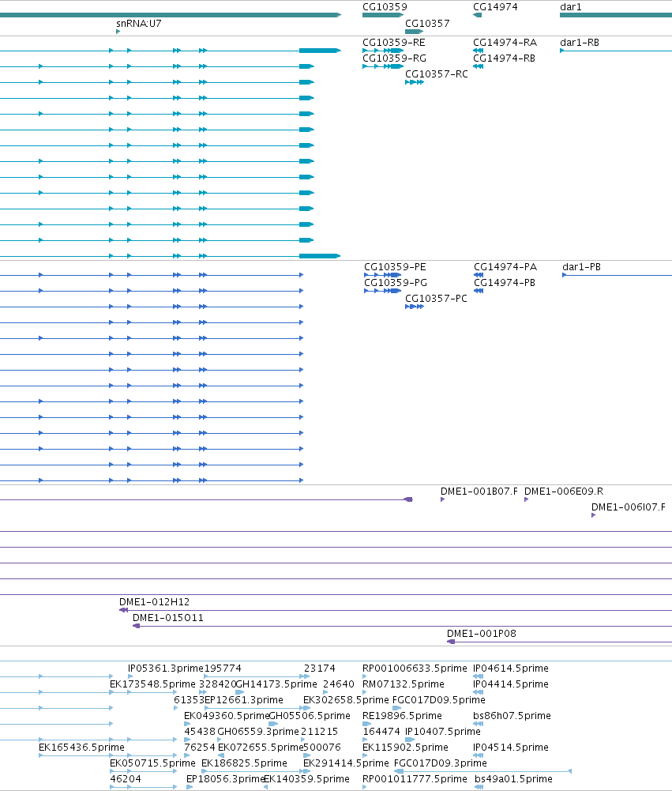Select cDNA label EK165436.5prime

[81, 748]
